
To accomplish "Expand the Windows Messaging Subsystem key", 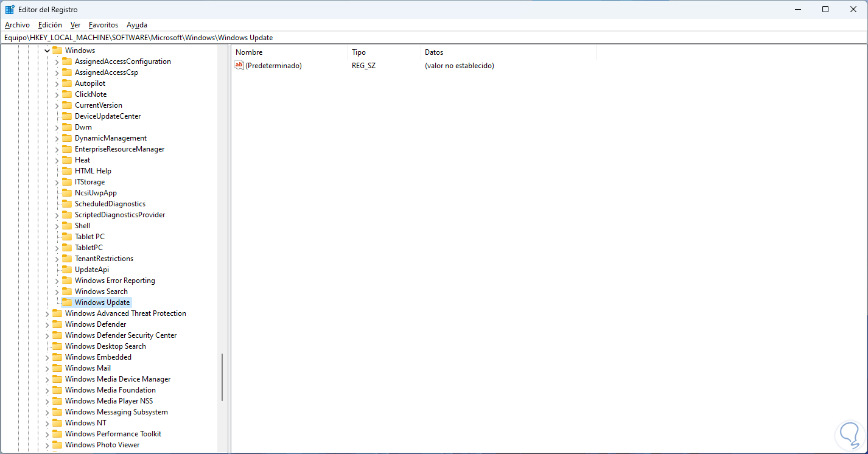I will (47, 412).
